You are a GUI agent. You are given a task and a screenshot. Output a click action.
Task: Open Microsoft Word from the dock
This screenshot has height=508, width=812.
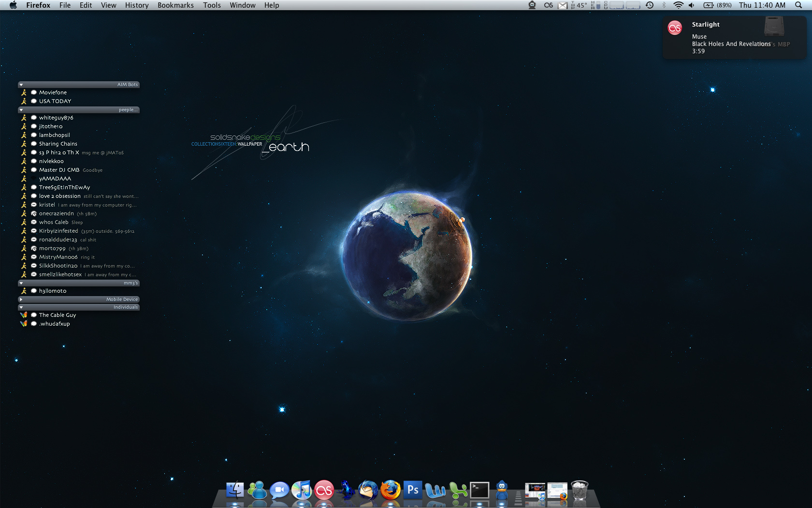(x=435, y=490)
